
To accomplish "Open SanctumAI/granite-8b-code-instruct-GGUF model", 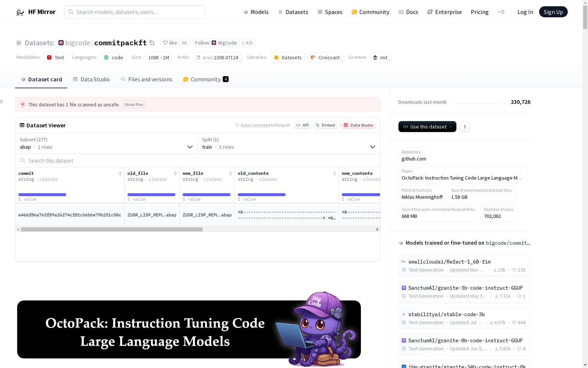I will coord(464,344).
